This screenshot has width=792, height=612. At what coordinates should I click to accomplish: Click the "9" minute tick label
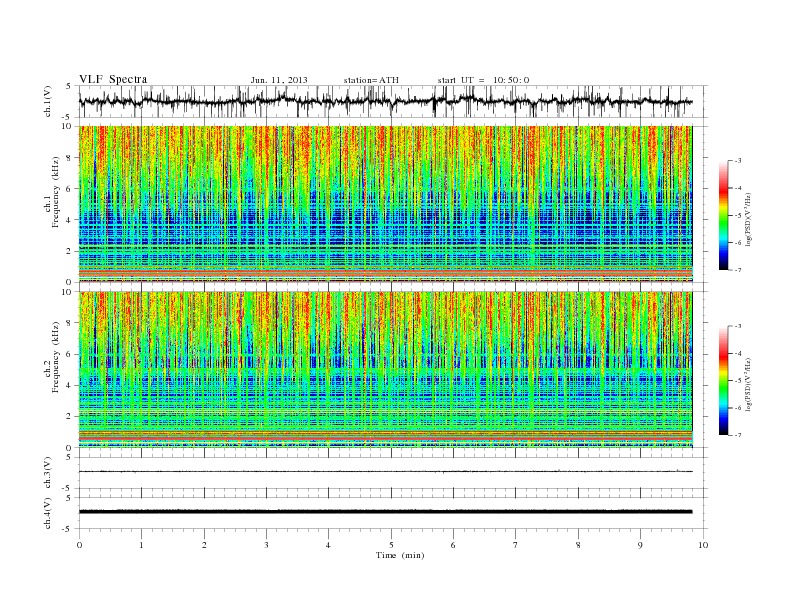640,545
